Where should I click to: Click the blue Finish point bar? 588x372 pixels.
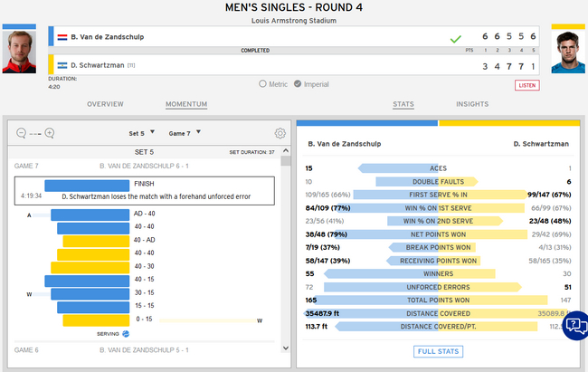click(x=87, y=186)
